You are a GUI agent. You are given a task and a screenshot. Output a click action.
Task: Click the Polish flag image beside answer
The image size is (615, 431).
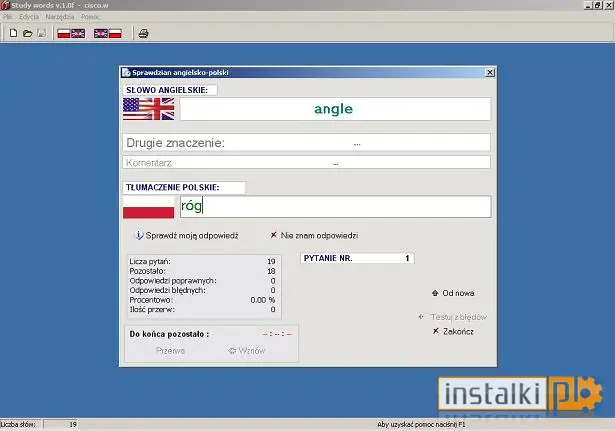click(x=149, y=207)
